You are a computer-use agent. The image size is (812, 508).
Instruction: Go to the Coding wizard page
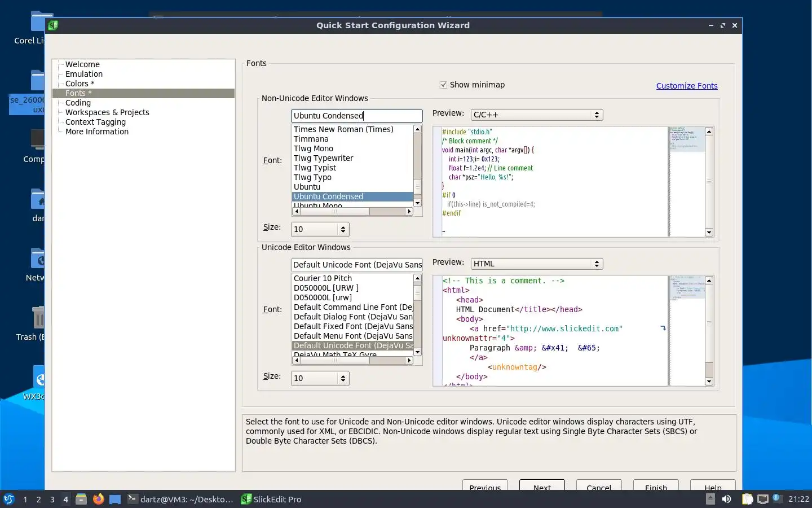click(78, 103)
